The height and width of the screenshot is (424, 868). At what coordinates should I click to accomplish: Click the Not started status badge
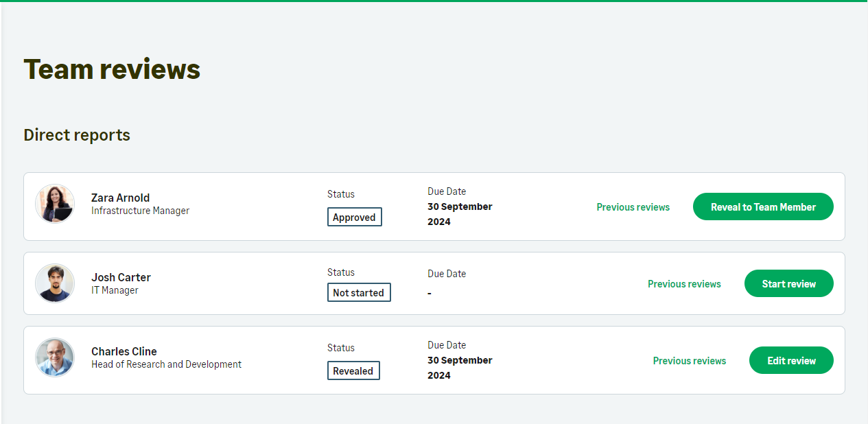(358, 293)
